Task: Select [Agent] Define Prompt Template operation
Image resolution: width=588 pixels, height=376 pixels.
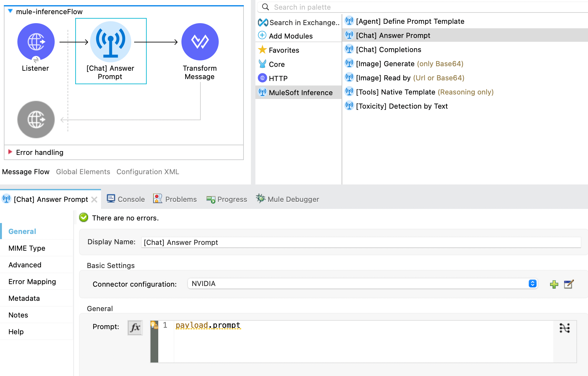Action: (410, 21)
